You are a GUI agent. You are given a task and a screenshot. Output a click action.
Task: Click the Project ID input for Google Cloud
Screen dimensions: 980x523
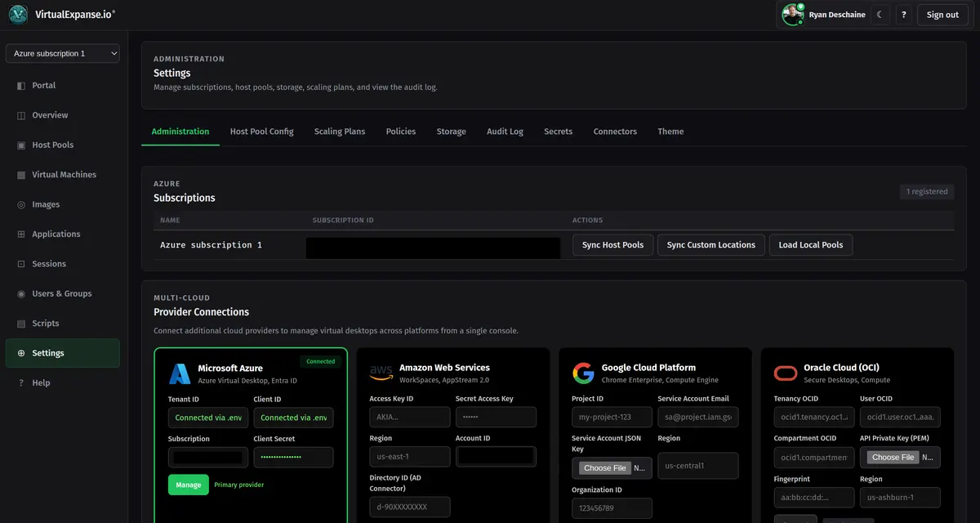point(611,416)
